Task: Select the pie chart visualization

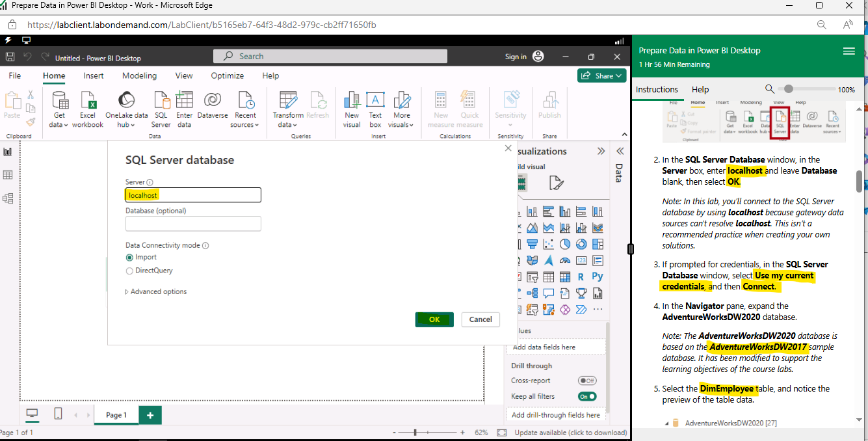Action: tap(565, 244)
